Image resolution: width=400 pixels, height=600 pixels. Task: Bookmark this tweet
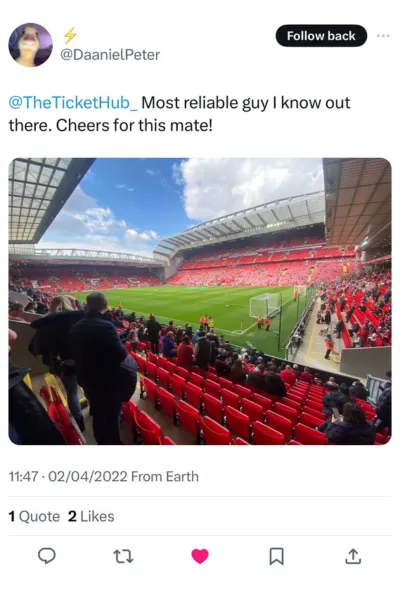coord(276,556)
